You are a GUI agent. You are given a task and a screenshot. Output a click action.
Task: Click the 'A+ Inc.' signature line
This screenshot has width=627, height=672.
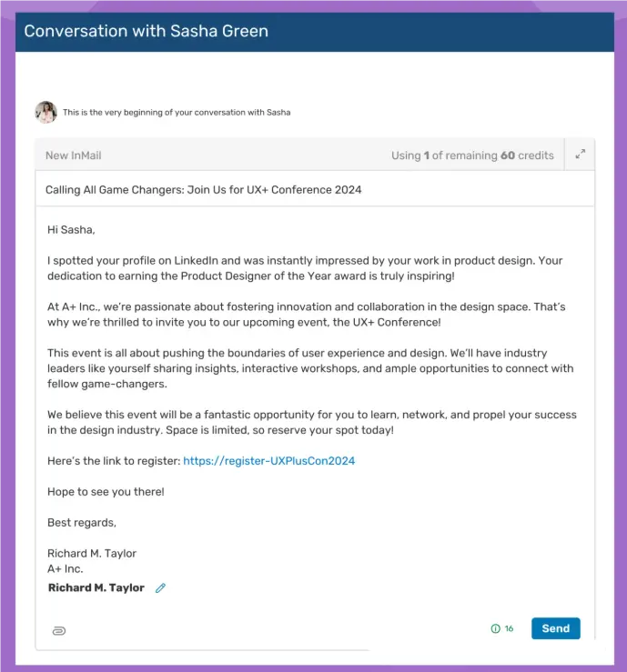pyautogui.click(x=66, y=569)
